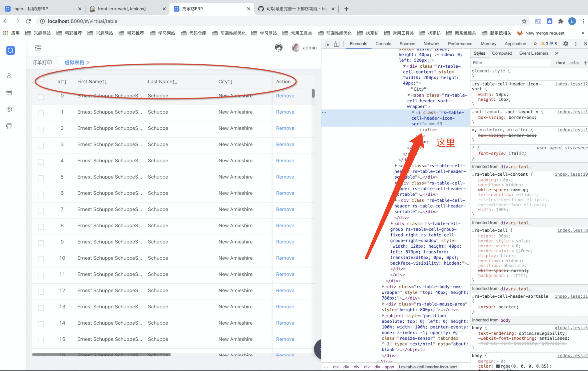Select the user profile icon in the sidebar
Viewport: 588px width, 371px height.
(x=9, y=75)
